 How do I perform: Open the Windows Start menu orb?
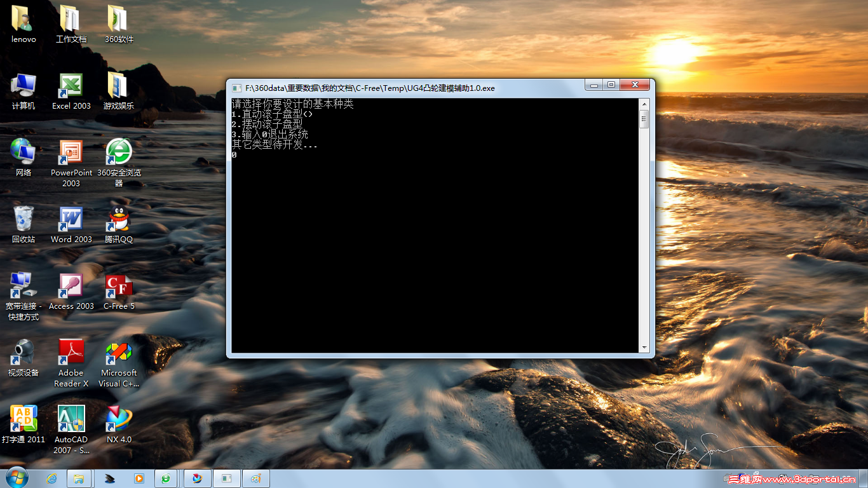pos(17,478)
